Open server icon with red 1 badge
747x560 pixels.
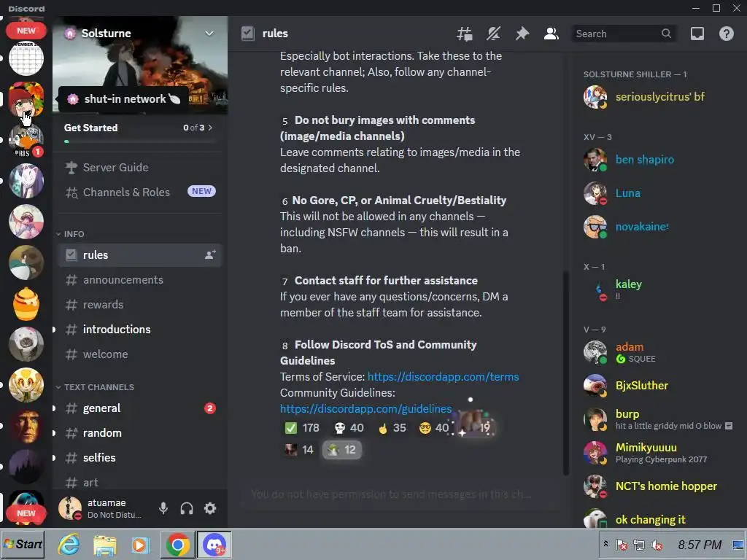(x=26, y=140)
